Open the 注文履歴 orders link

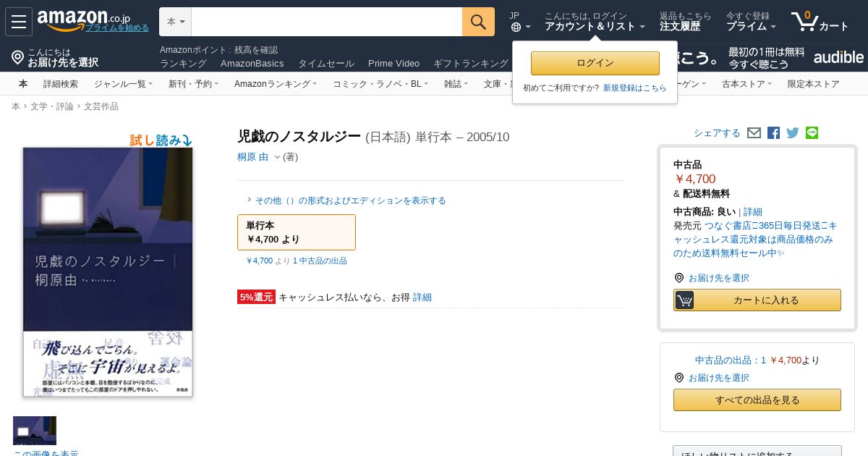pyautogui.click(x=680, y=27)
